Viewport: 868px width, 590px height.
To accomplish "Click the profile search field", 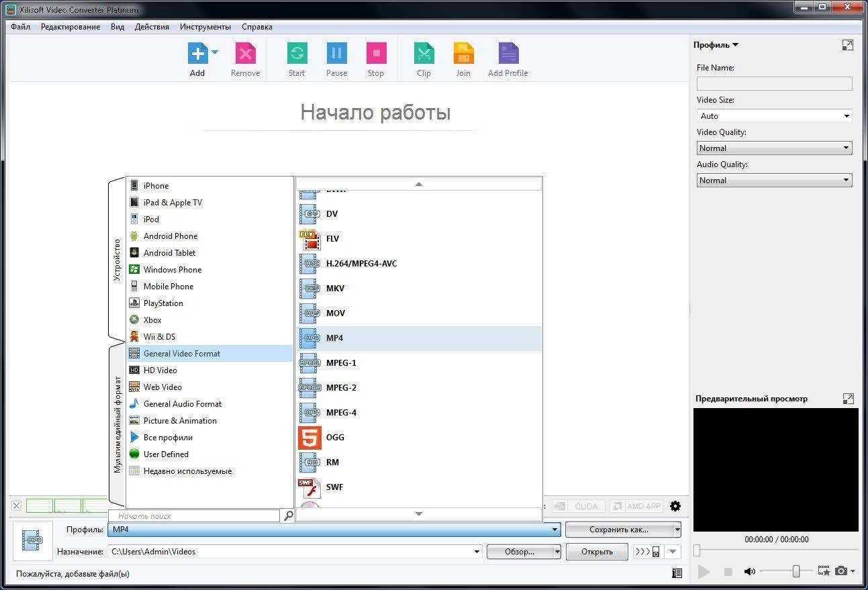I will (195, 516).
